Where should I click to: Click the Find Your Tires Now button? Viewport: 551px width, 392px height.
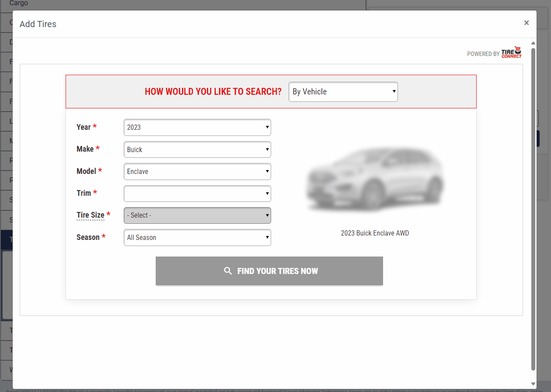pyautogui.click(x=269, y=271)
